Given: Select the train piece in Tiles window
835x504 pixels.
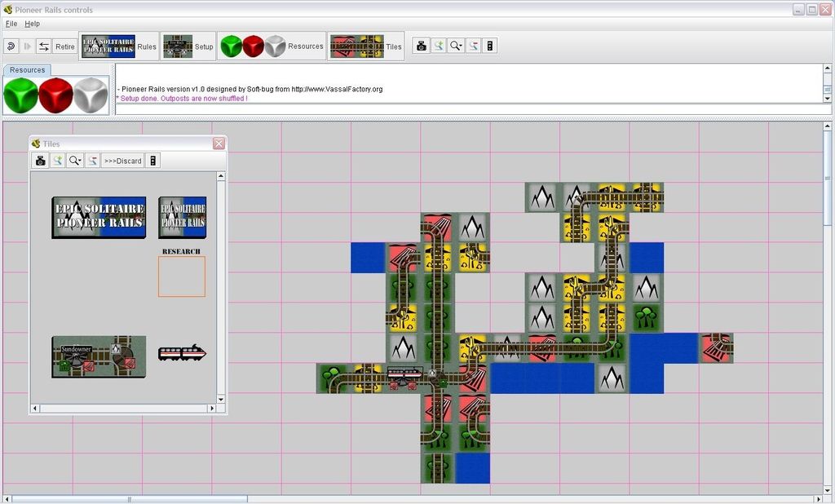Looking at the screenshot, I should click(182, 352).
